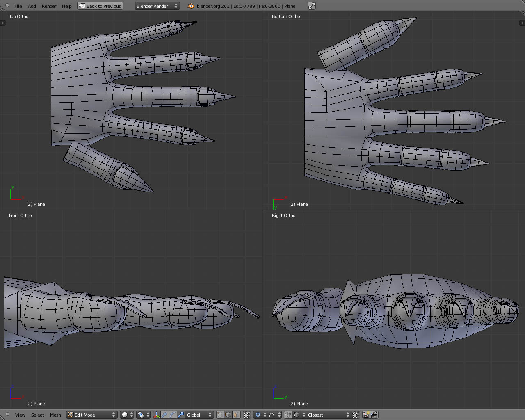Select face select mode icon
This screenshot has height=420, width=525.
click(236, 415)
